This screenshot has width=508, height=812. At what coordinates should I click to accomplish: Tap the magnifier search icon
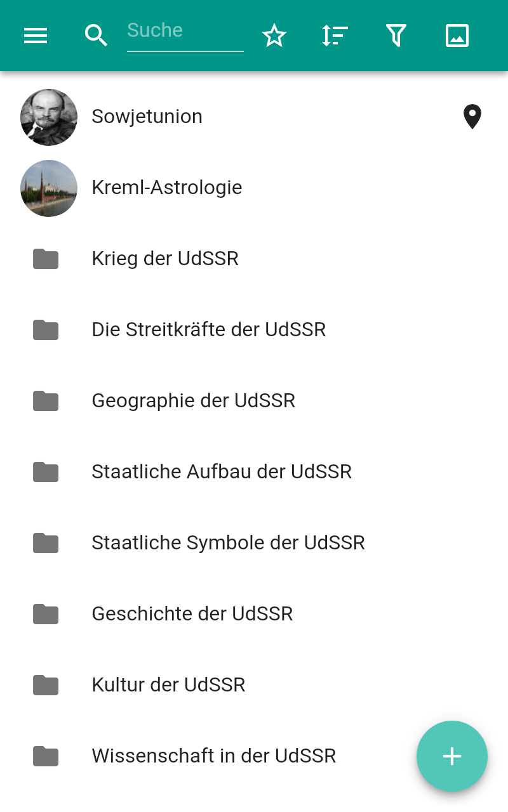96,36
